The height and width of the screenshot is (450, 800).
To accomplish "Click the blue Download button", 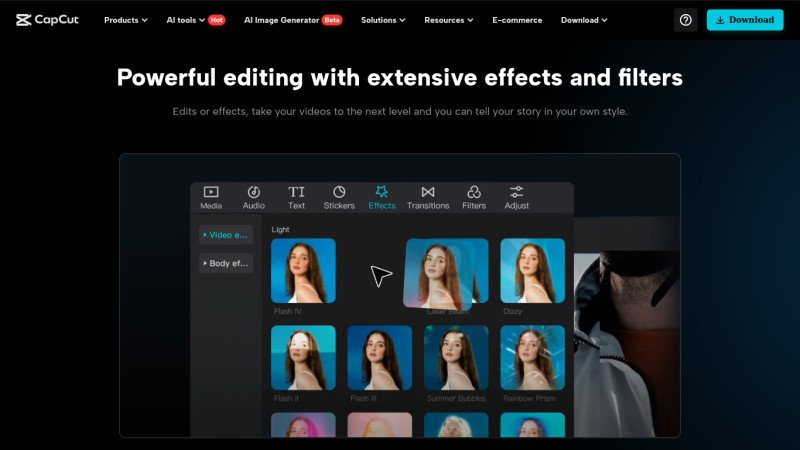I will coord(745,20).
